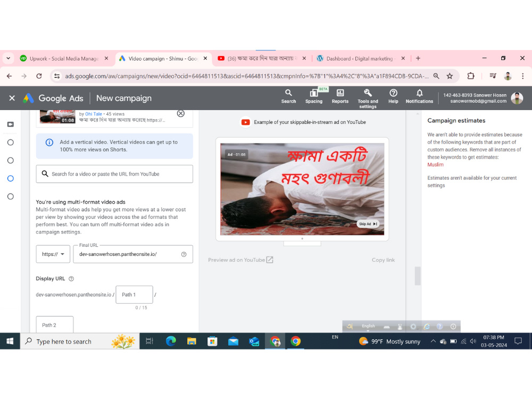Go back in browser

tap(9, 76)
